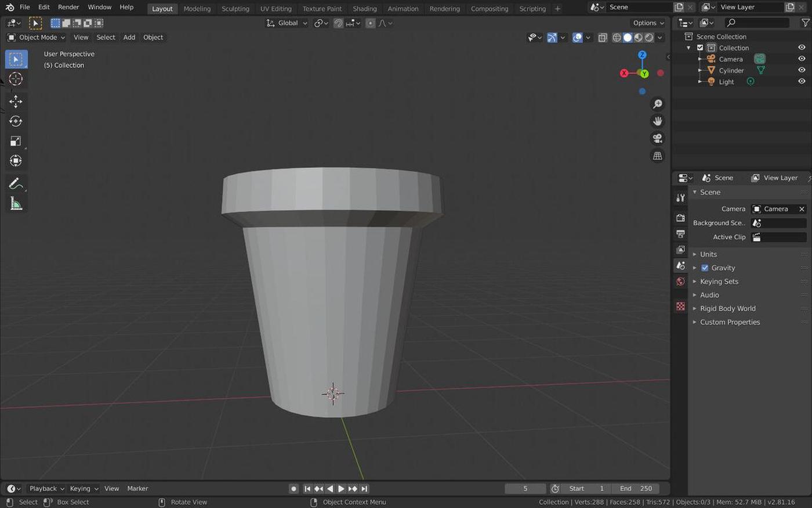Select the Transform tool
This screenshot has height=508, width=812.
[x=16, y=161]
